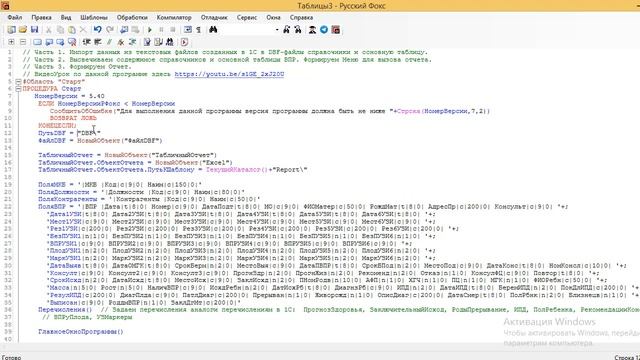Click the НомерВерсии = 5.40 line

click(69, 96)
